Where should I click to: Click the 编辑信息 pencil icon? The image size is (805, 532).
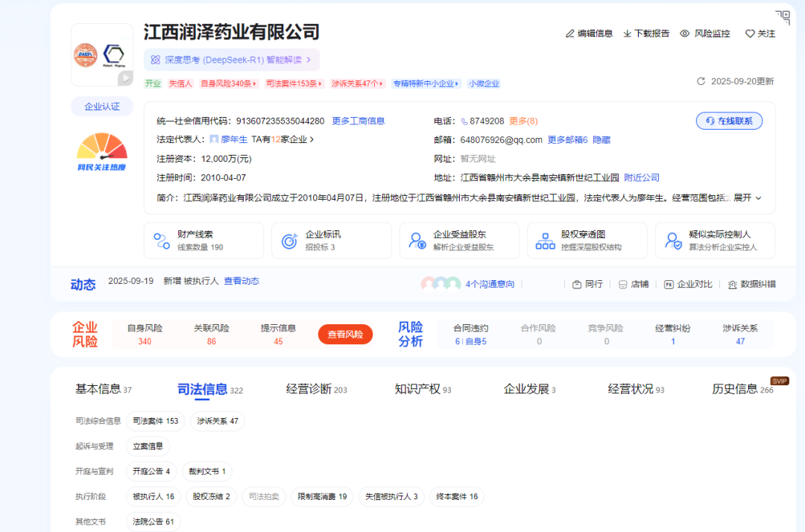(x=570, y=34)
